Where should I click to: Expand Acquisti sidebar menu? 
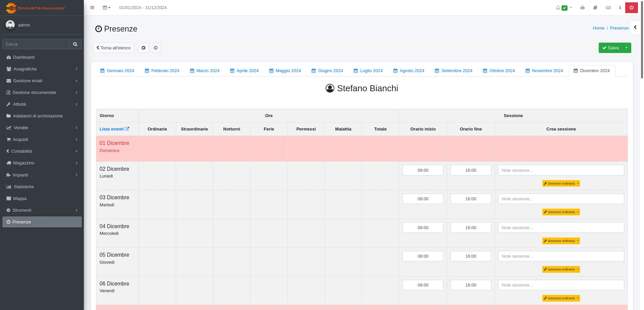click(42, 139)
